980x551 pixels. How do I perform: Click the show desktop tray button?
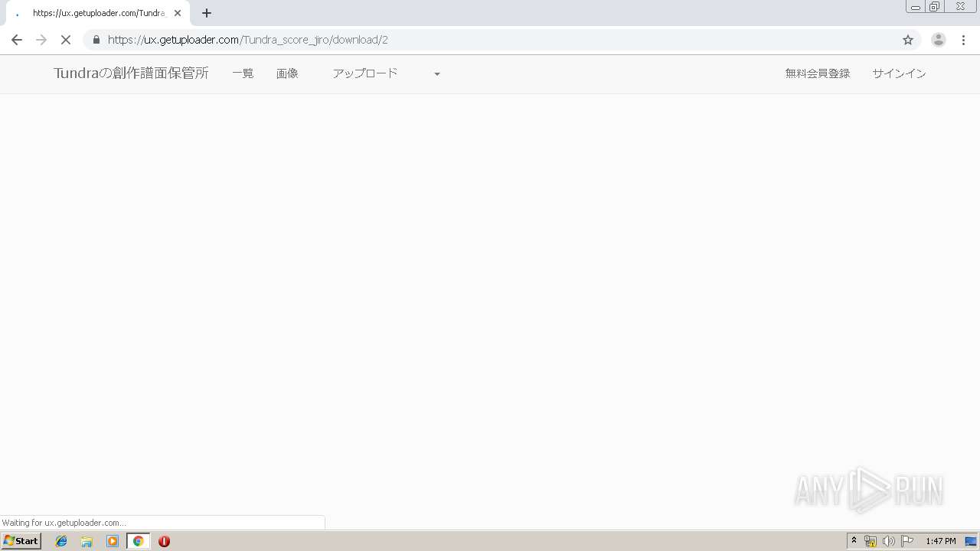point(972,541)
